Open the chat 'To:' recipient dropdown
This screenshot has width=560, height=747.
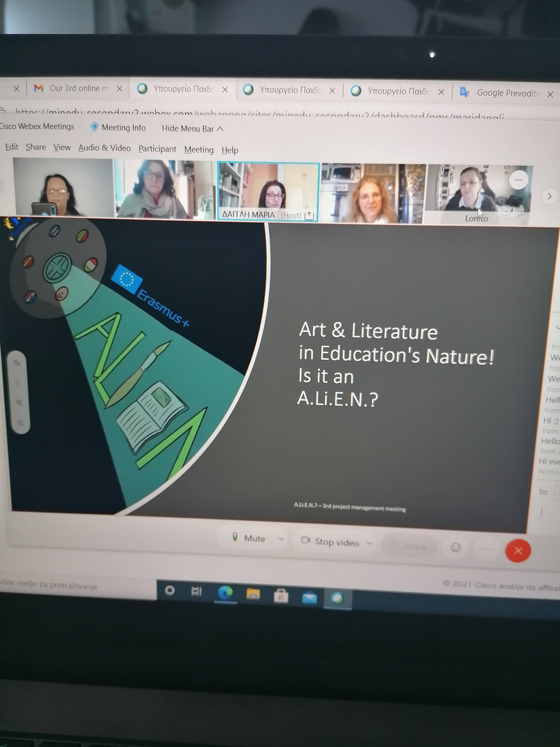pos(557,493)
